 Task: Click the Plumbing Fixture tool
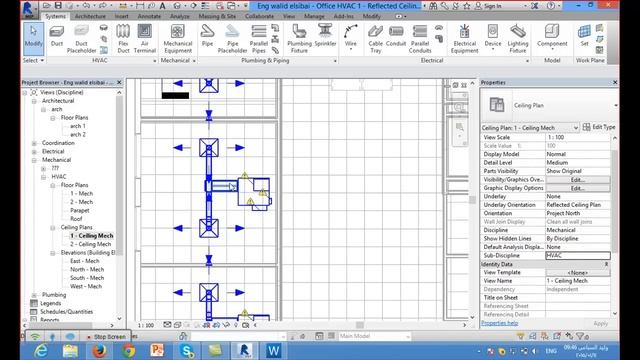tap(299, 39)
